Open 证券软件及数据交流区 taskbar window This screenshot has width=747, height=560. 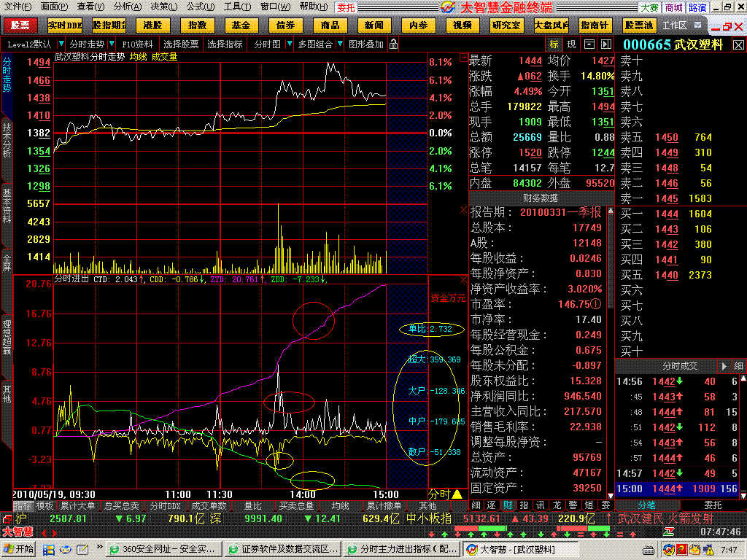pos(284,549)
